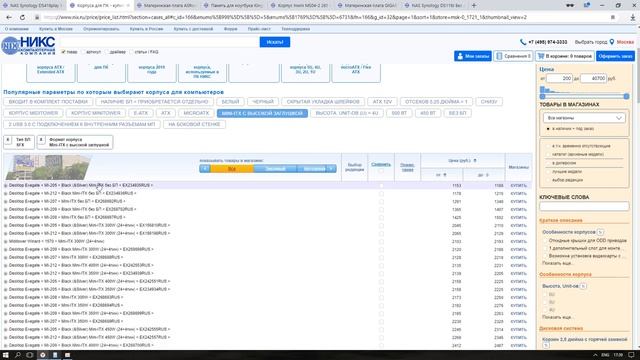Select the 'товар' search scope option
The width and height of the screenshot is (640, 360).
tap(64, 52)
